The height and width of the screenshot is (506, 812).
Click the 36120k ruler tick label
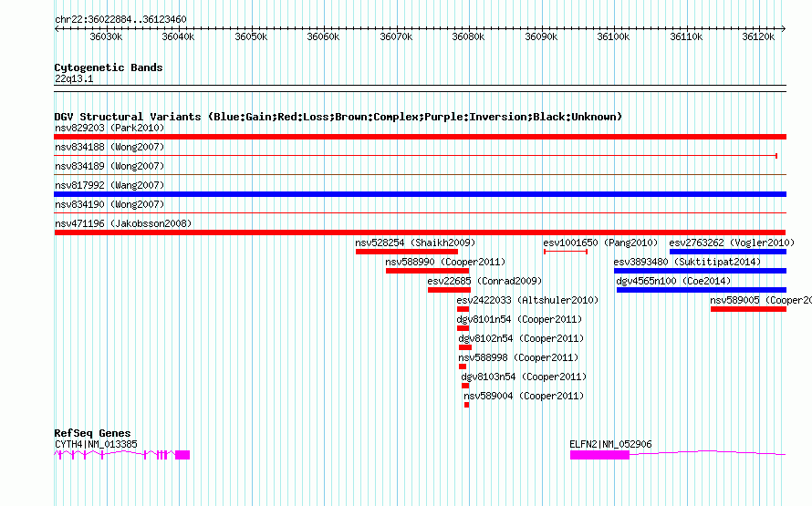point(758,36)
